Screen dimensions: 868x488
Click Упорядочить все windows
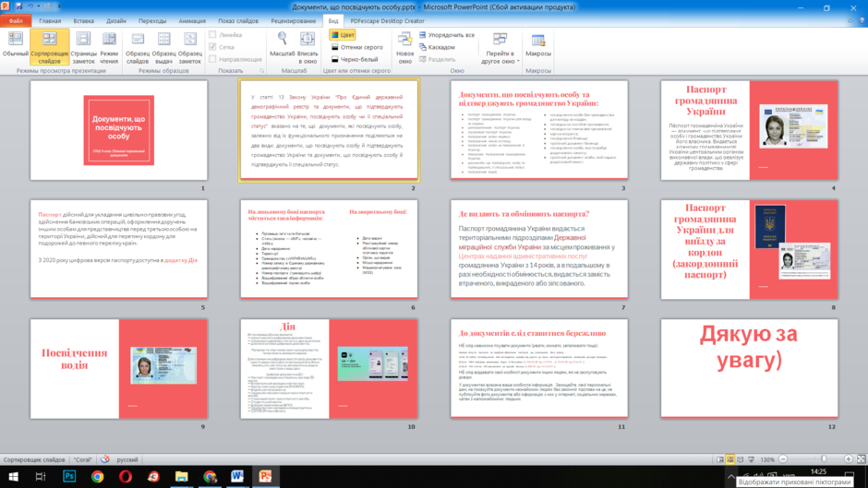(x=447, y=35)
